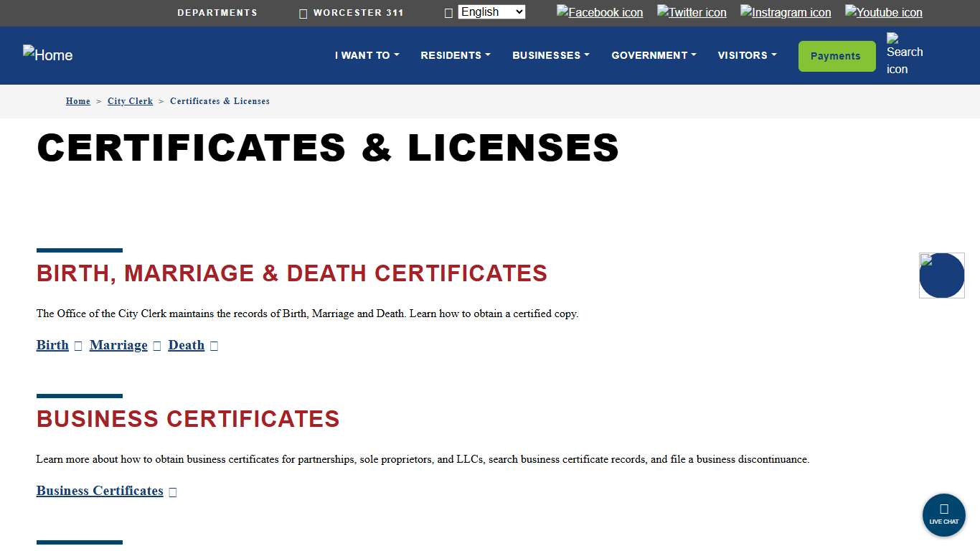The height and width of the screenshot is (551, 980).
Task: Select Departments in the top bar
Action: pyautogui.click(x=217, y=12)
